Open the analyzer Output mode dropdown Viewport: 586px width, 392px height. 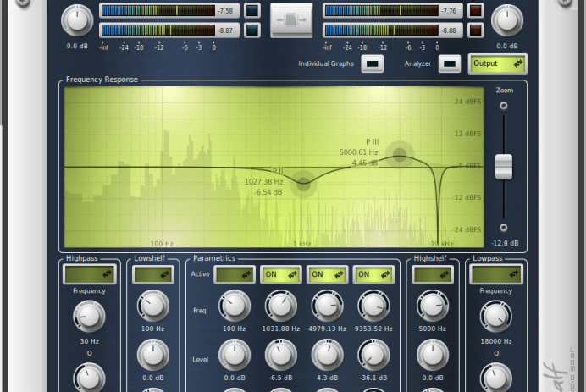click(497, 63)
